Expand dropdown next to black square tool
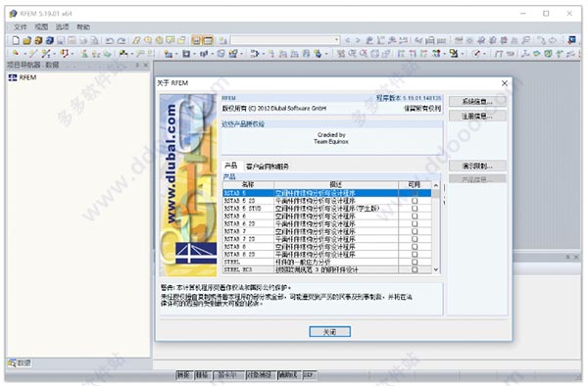This screenshot has height=386, width=588. 194,54
